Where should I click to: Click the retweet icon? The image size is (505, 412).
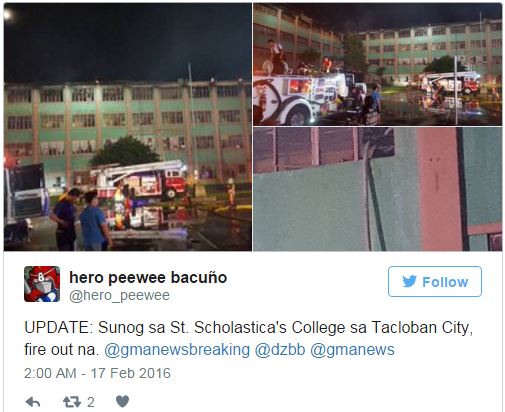pos(72,402)
